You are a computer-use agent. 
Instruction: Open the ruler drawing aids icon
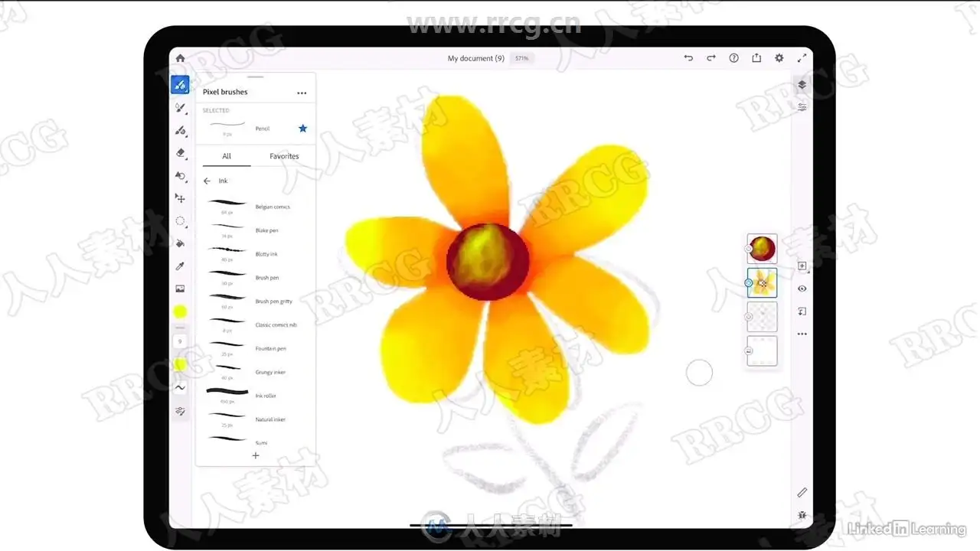tap(802, 493)
